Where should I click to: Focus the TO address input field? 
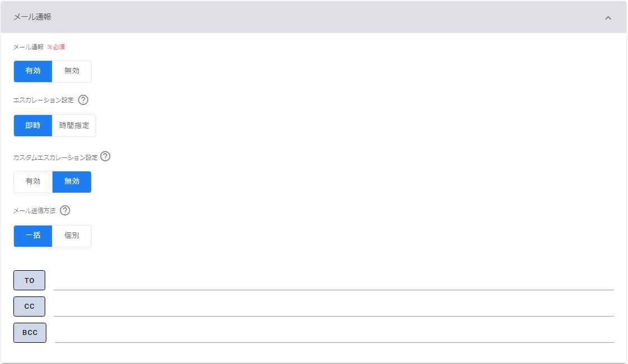pyautogui.click(x=333, y=281)
